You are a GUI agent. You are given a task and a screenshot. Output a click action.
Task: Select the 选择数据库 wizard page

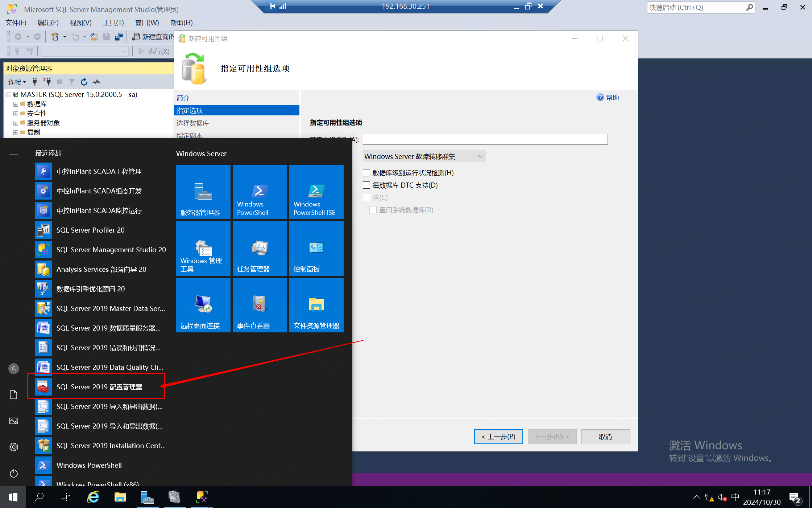(193, 123)
